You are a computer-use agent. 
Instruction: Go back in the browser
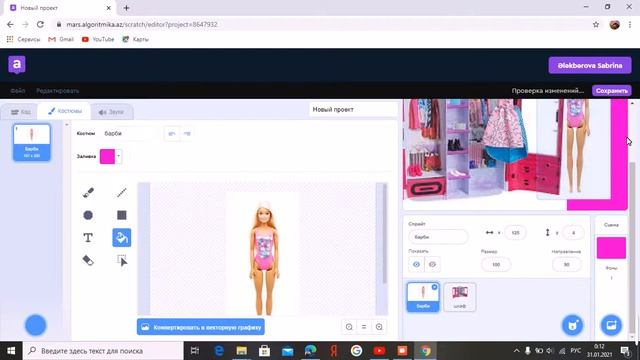[10, 24]
